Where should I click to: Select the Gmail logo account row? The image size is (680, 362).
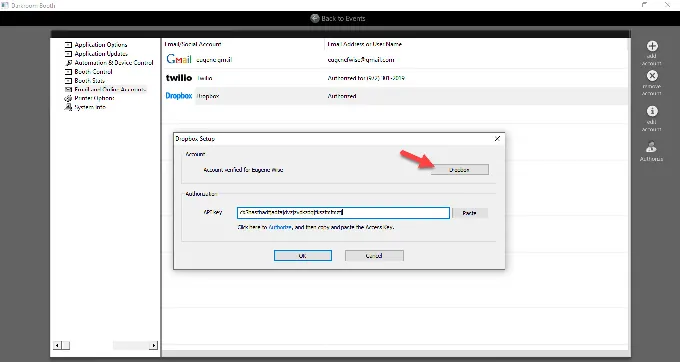pos(395,59)
